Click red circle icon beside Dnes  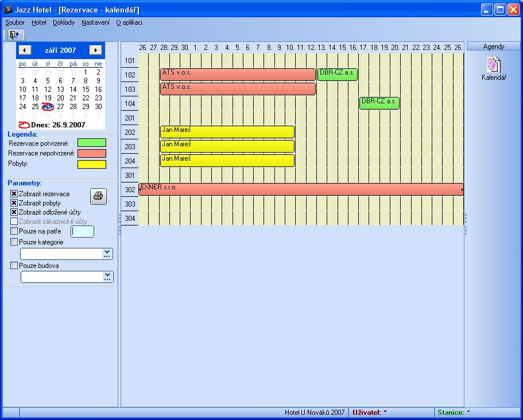24,125
